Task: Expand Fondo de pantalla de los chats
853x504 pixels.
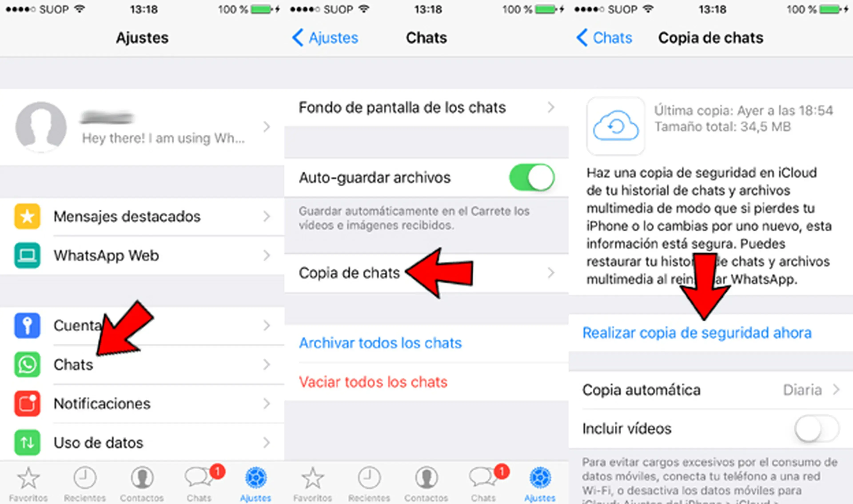Action: click(x=420, y=107)
